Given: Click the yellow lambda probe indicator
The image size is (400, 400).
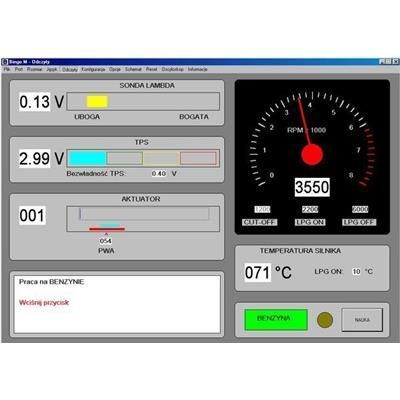Looking at the screenshot, I should point(97,102).
